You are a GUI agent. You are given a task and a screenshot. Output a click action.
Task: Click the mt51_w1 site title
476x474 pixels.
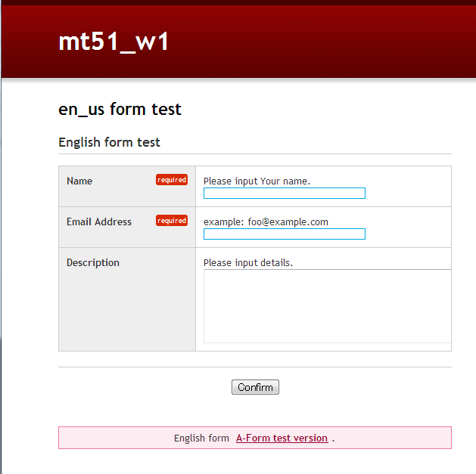point(114,42)
